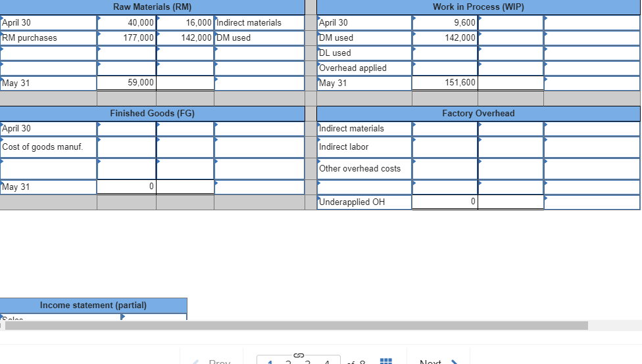642x364 pixels.
Task: Click Work in Process 'April 30' label
Action: (x=333, y=22)
